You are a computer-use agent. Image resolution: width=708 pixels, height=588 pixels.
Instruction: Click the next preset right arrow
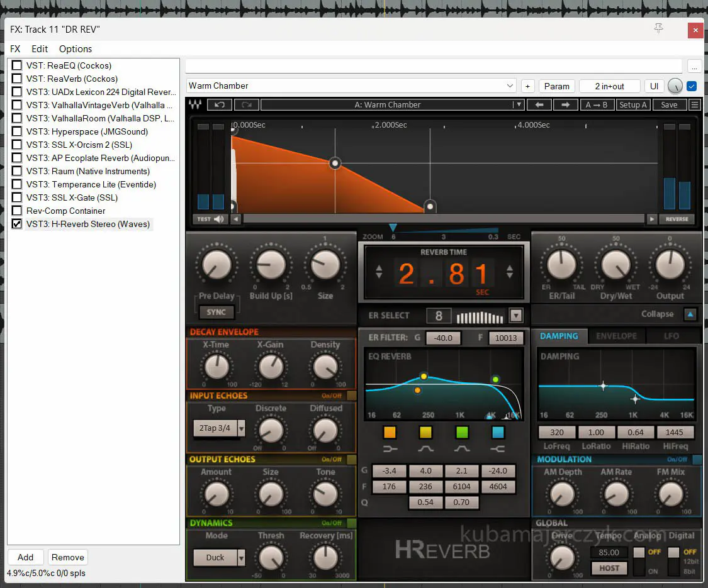click(565, 105)
